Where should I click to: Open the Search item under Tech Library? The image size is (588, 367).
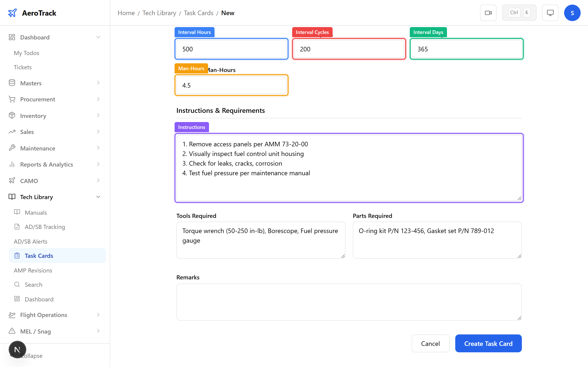coord(34,284)
